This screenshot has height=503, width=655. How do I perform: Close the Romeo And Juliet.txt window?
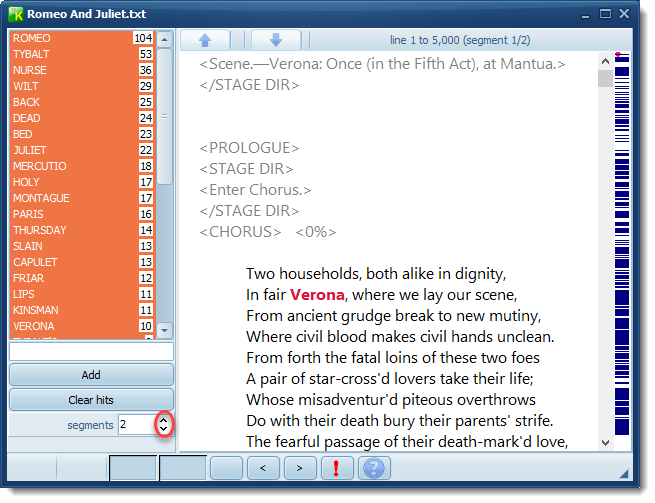[x=624, y=13]
